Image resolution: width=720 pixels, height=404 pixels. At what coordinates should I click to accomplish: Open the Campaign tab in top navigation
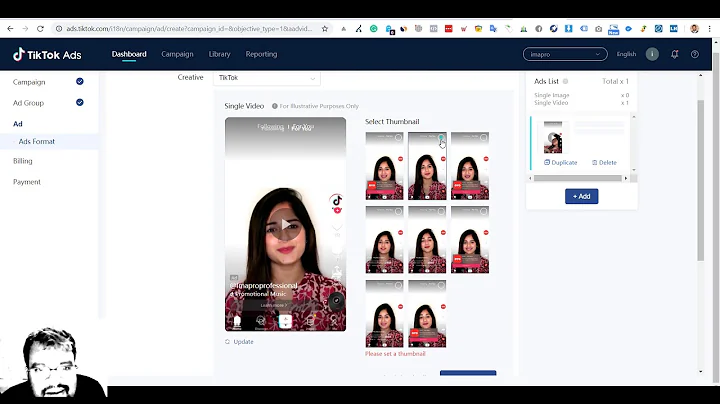click(x=177, y=54)
